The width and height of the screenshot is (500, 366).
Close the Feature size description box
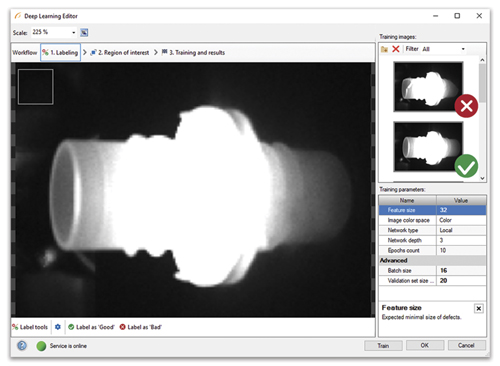point(478,308)
